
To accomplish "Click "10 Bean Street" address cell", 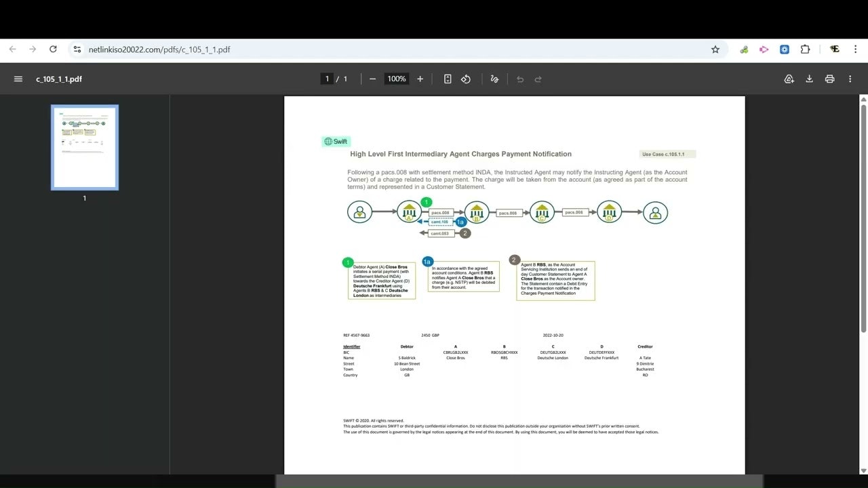I will pos(407,364).
